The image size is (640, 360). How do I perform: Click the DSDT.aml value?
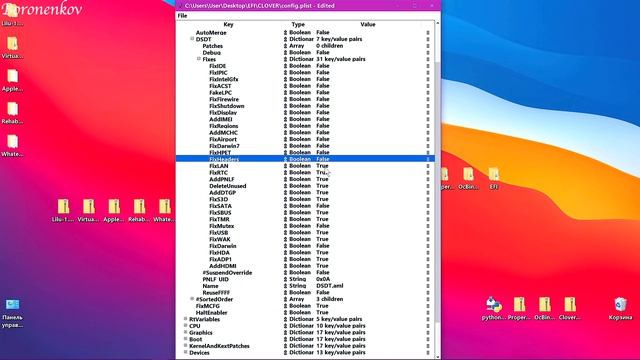[x=329, y=286]
